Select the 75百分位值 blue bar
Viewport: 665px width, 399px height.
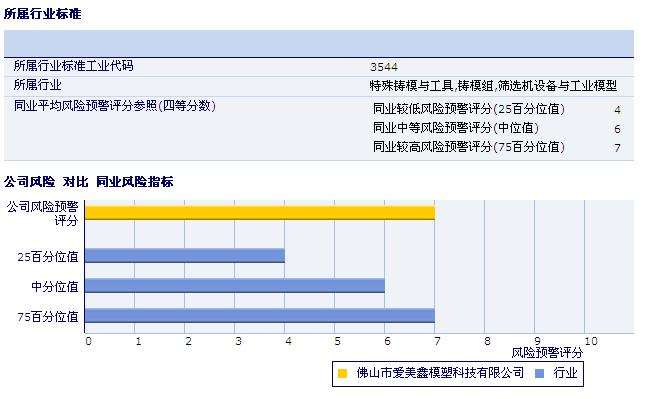click(x=260, y=315)
